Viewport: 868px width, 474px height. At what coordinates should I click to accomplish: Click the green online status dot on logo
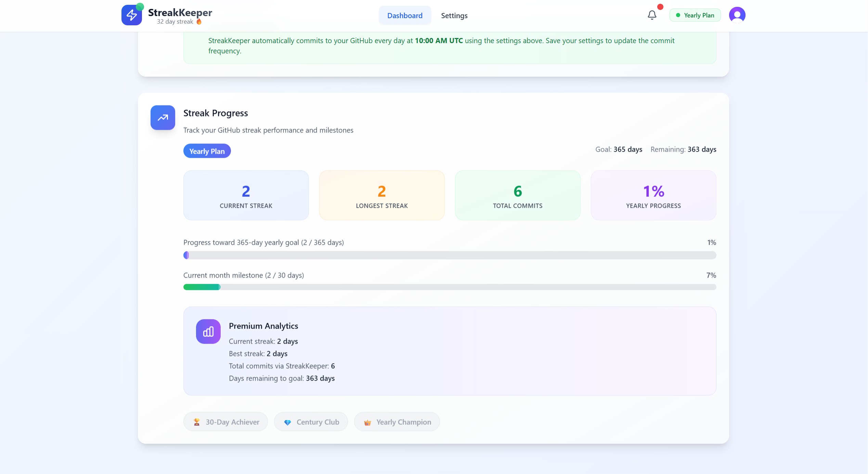pos(140,6)
